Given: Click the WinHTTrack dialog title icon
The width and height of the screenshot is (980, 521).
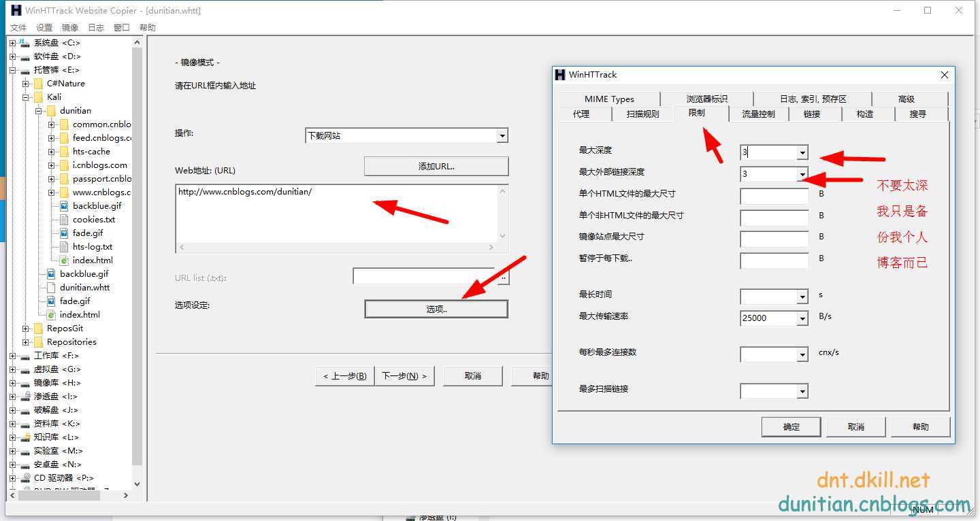Looking at the screenshot, I should (560, 75).
